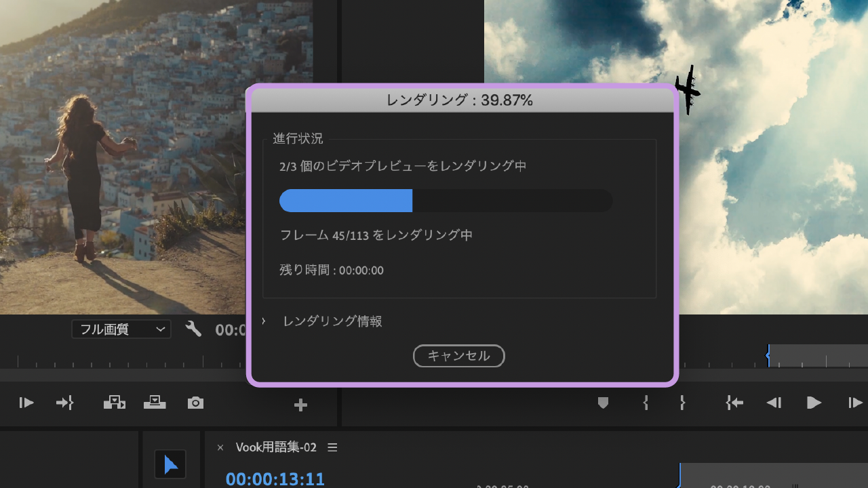Select the Selection tool arrow
868x488 pixels.
tap(170, 465)
